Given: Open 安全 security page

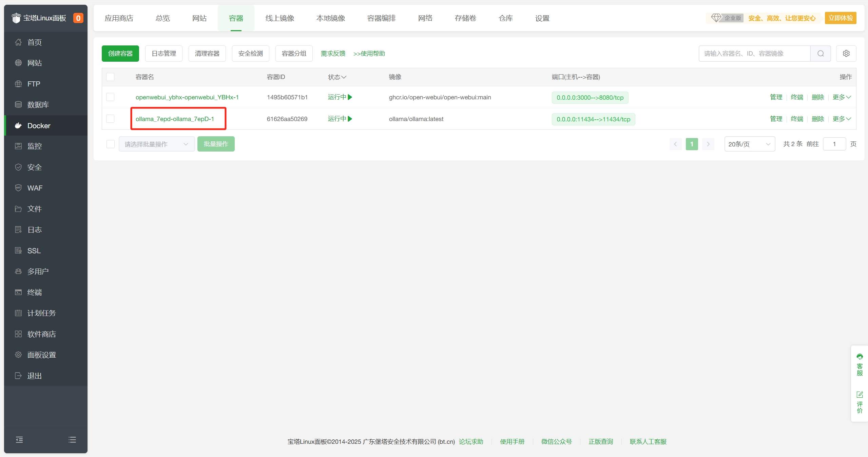Looking at the screenshot, I should point(46,167).
